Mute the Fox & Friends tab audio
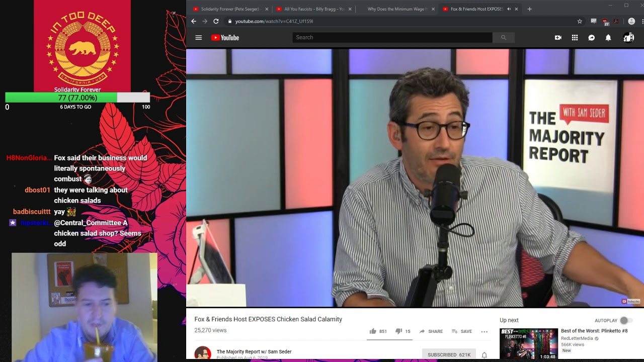Screen dimensions: 644x362 pos(509,9)
